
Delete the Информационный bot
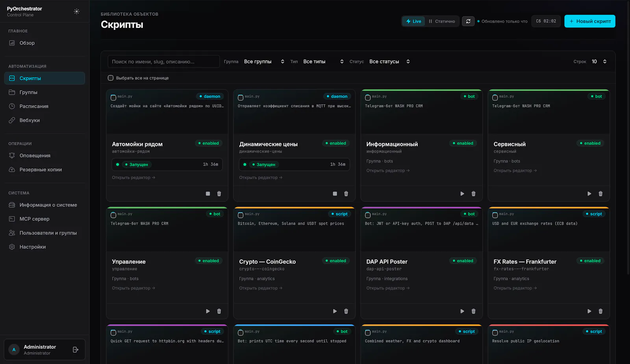tap(473, 194)
